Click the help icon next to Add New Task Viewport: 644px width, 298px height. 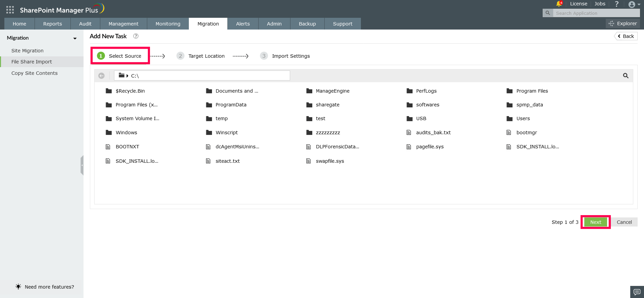[136, 36]
